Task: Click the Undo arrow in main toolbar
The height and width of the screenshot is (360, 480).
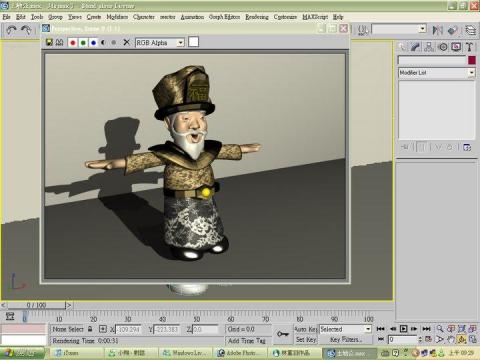Action: pos(12,30)
